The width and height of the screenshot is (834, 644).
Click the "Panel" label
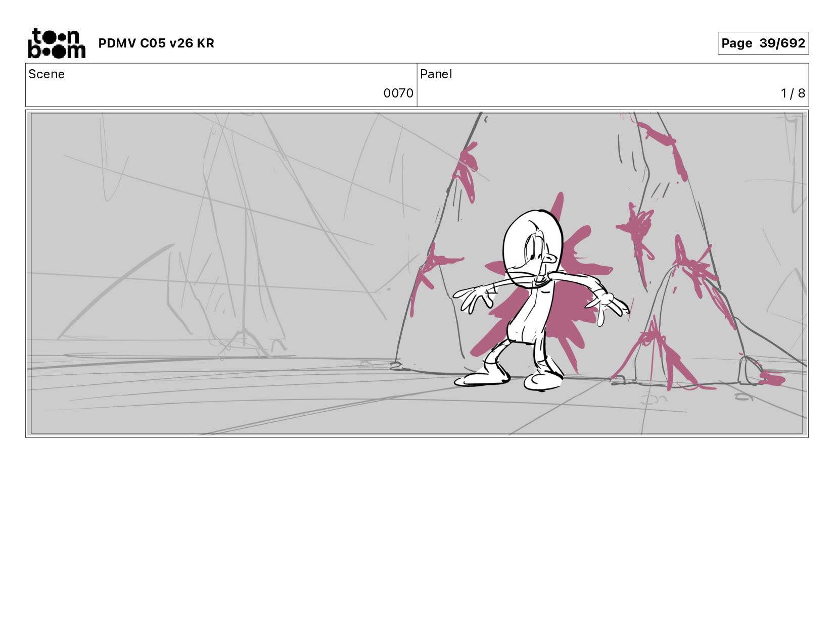click(x=436, y=74)
